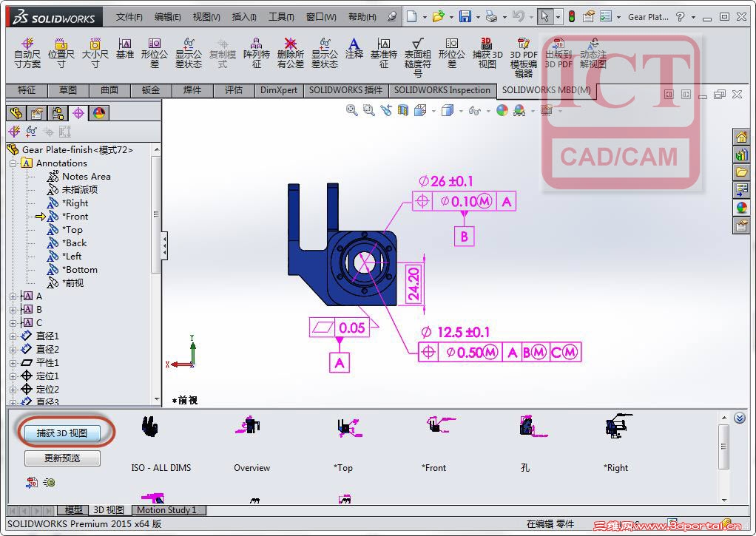
Task: Click Capture 3D View ribbon icon (捕获3D视图)
Action: [x=487, y=53]
